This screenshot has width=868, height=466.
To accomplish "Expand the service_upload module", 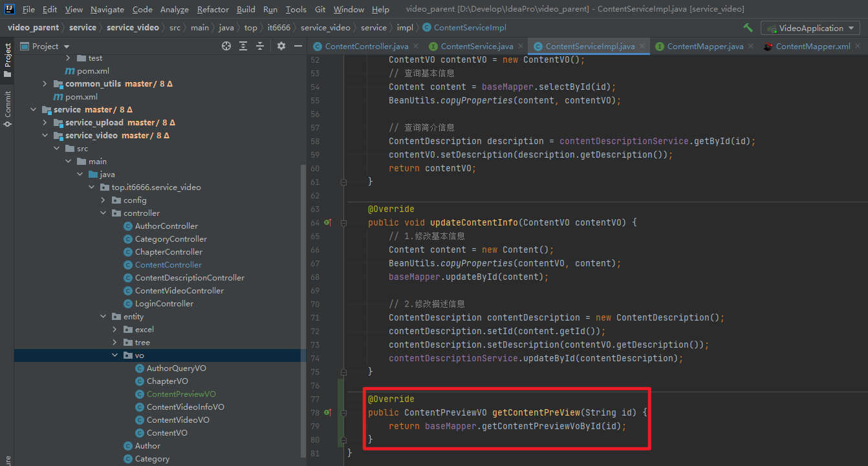I will click(45, 123).
